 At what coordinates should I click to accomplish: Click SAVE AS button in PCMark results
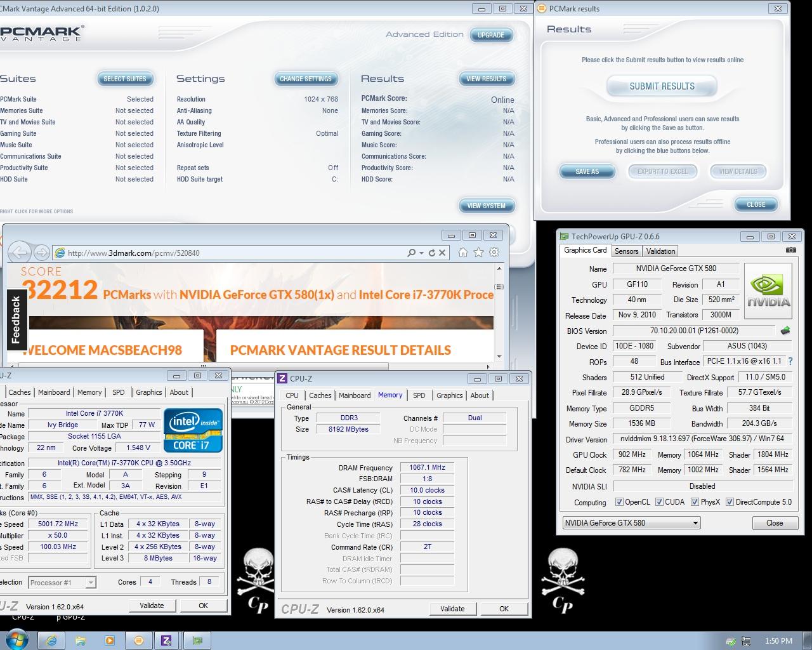587,171
